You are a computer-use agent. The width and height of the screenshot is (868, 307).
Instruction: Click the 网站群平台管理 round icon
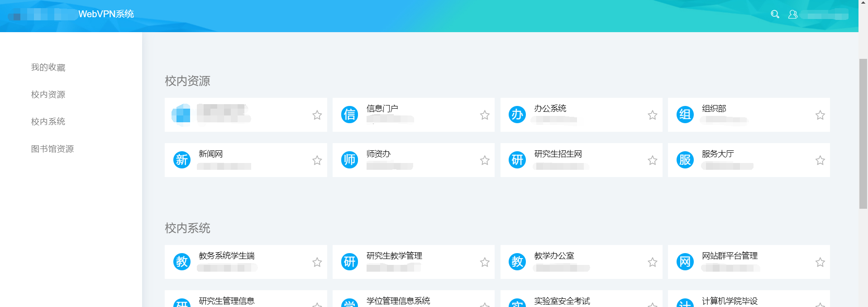pos(685,262)
